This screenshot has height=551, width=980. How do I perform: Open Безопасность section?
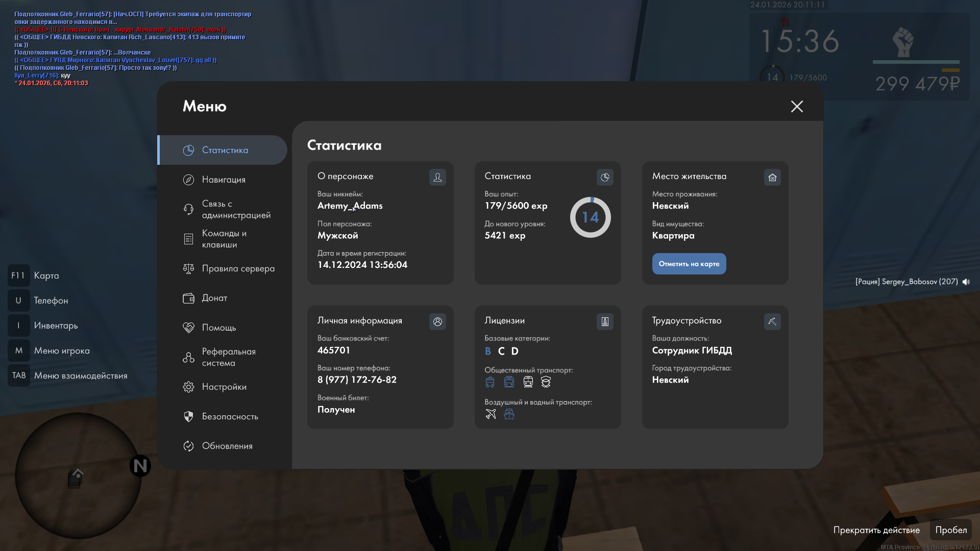(230, 416)
